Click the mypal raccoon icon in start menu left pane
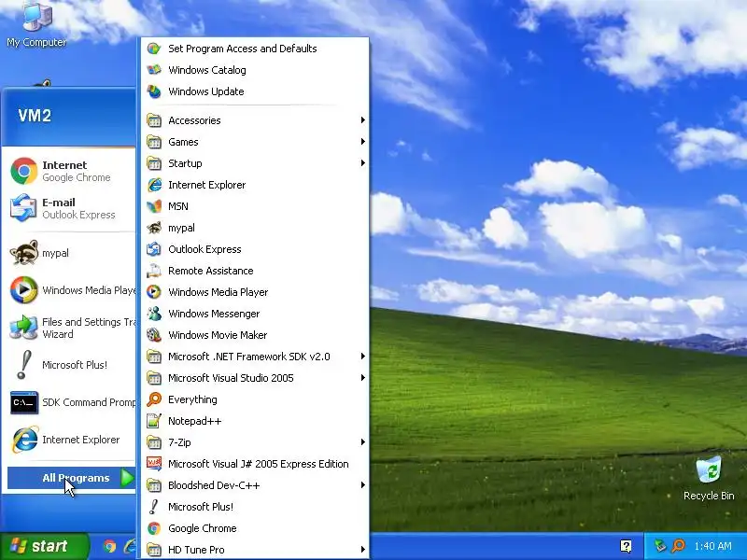 point(24,253)
